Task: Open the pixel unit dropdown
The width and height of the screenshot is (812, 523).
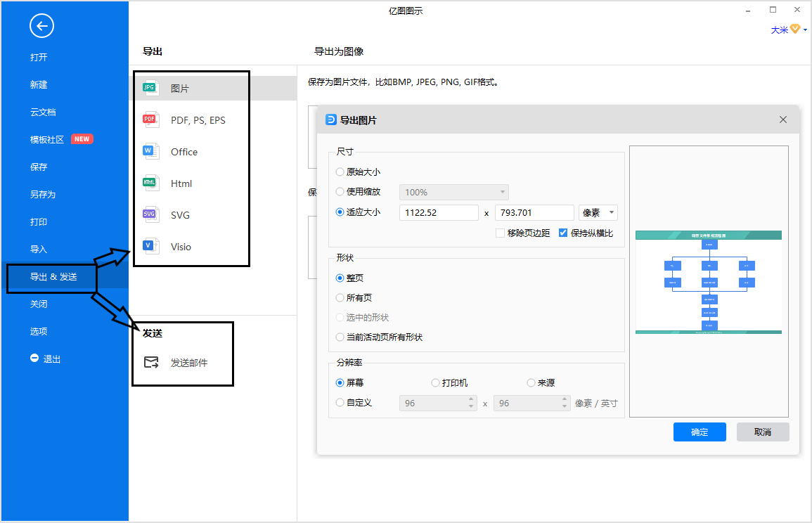Action: (598, 213)
